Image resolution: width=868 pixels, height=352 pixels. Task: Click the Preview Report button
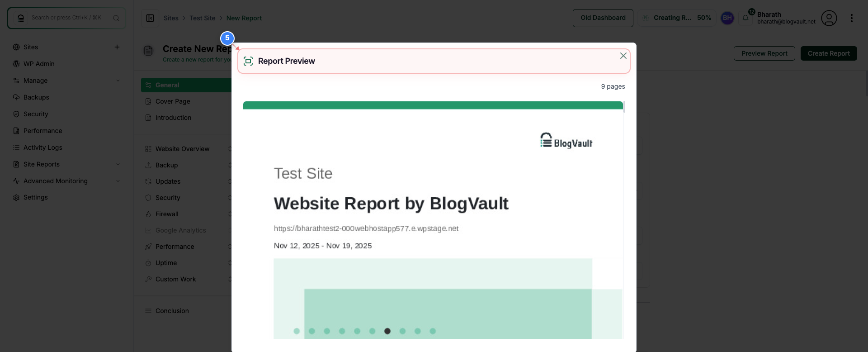pos(764,53)
